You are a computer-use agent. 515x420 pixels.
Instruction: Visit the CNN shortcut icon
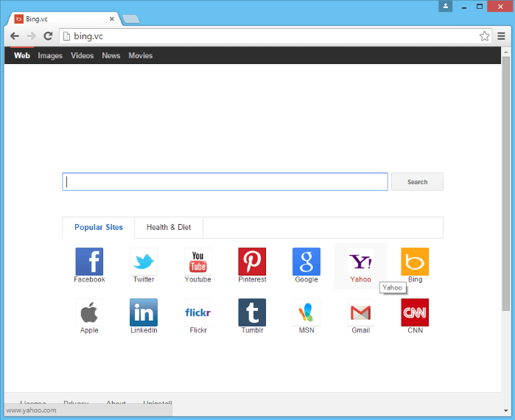click(415, 312)
